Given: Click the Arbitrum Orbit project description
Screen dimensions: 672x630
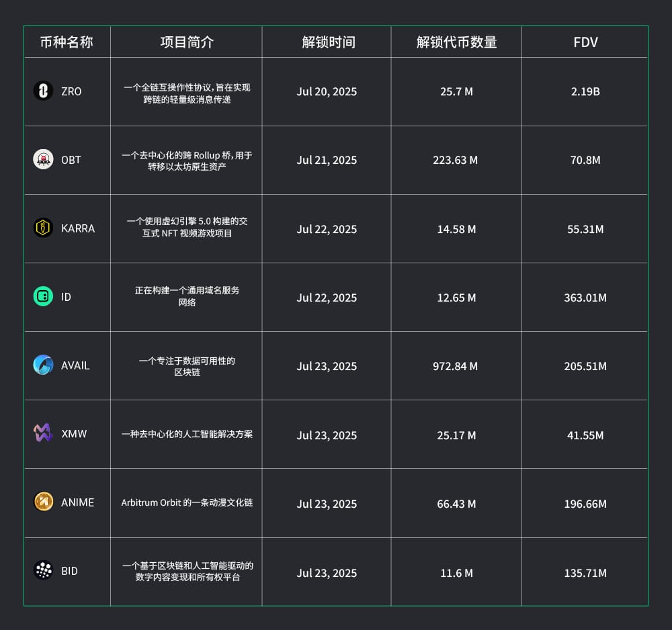Looking at the screenshot, I should click(187, 502).
